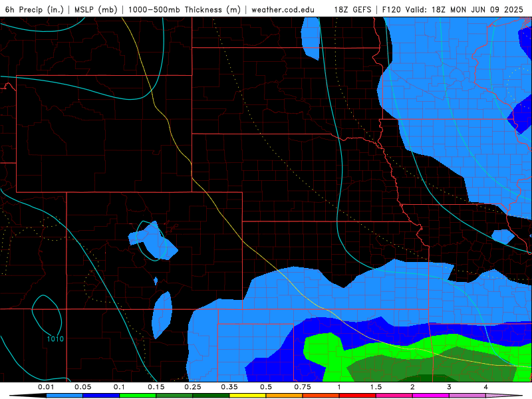Pick the orange 0.5 inch legend swatch
Screen dimensions: 532x399
285,396
